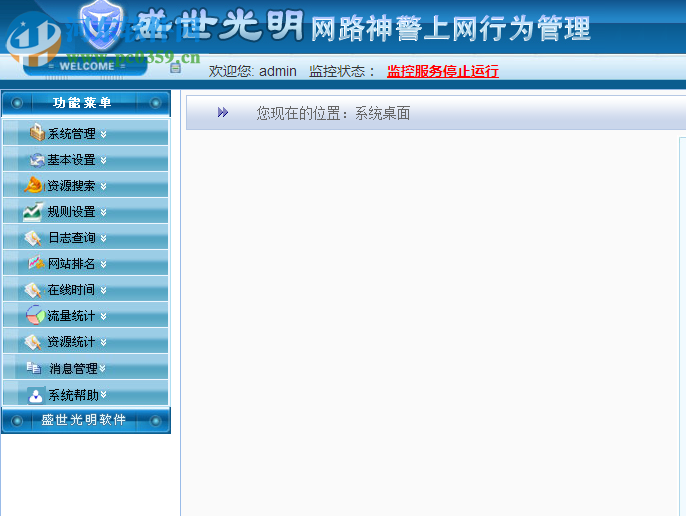Expand the 系统管理 chevron
The image size is (686, 516).
point(103,134)
